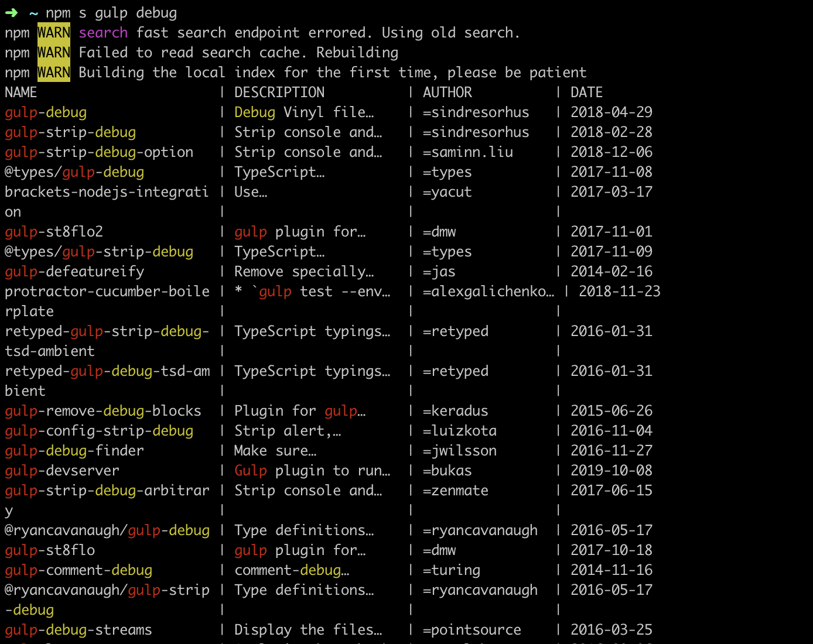Select the 2019-10-08 date for gulp-devserver

[611, 470]
